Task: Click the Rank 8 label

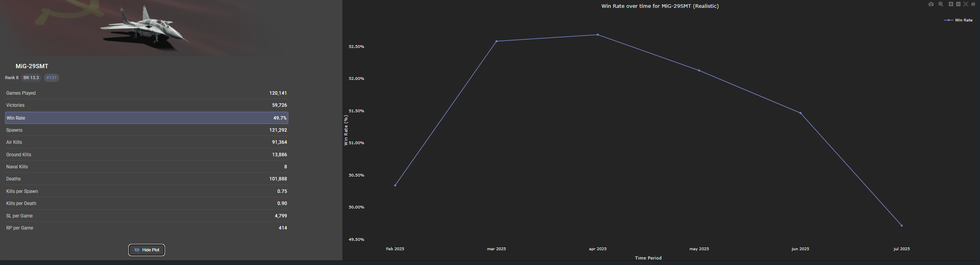Action: click(12, 78)
